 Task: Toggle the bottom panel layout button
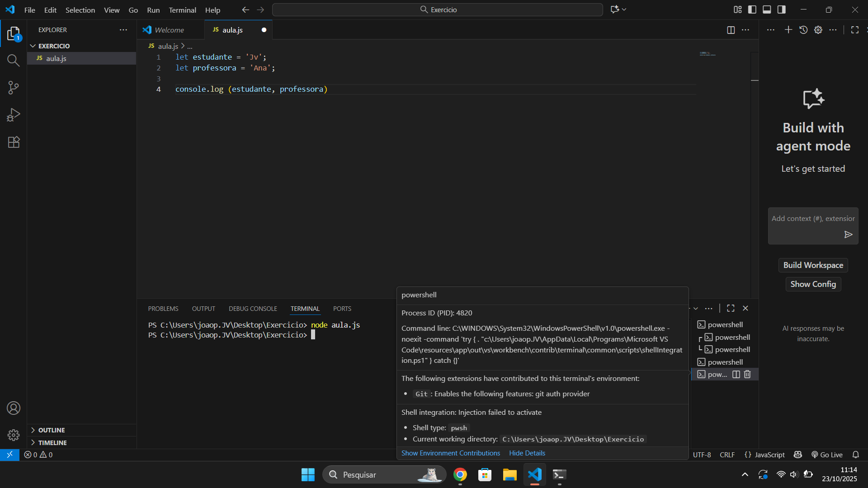(767, 9)
